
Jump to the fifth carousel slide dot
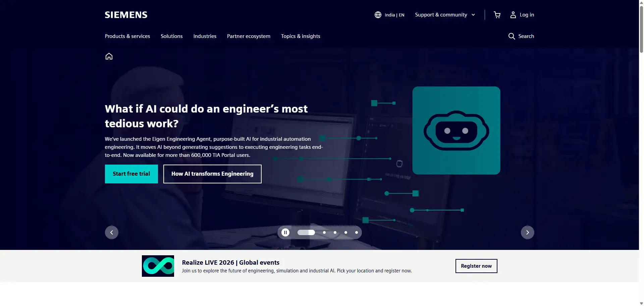coord(357,232)
